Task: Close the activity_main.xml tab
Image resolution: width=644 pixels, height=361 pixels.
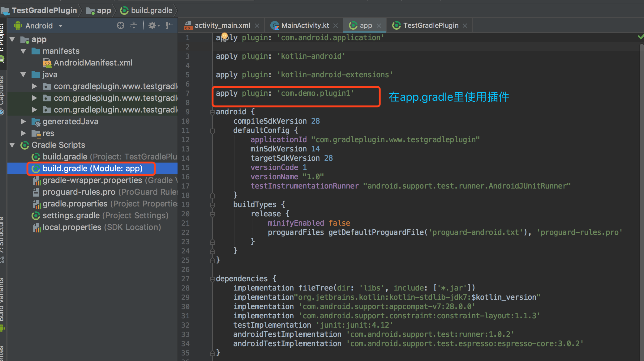Action: pyautogui.click(x=257, y=26)
